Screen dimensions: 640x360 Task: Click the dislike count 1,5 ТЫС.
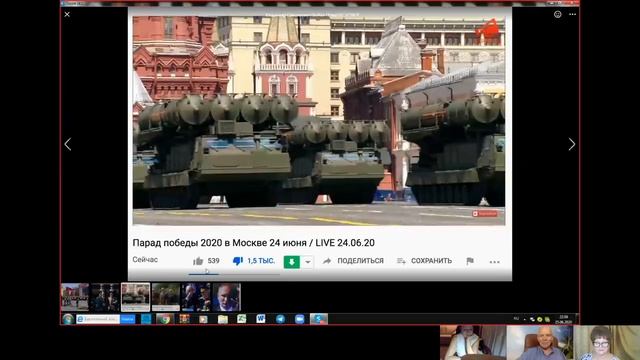tap(261, 261)
